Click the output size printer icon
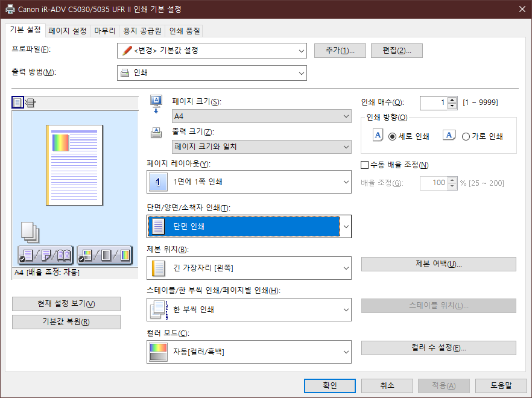 pos(156,132)
